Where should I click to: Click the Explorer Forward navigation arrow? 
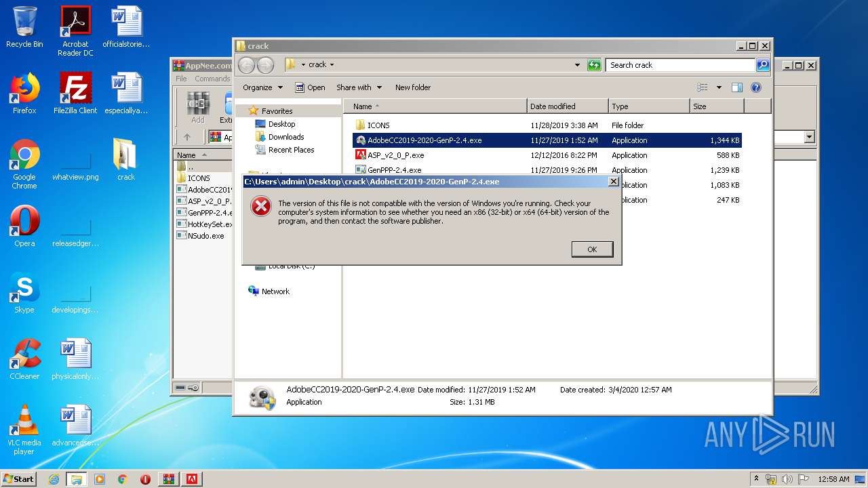coord(265,65)
